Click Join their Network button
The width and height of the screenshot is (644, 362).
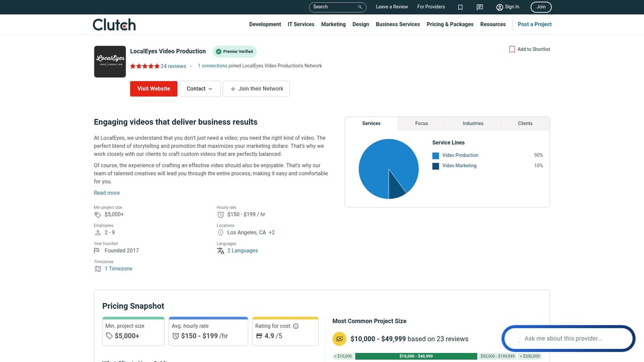click(256, 89)
